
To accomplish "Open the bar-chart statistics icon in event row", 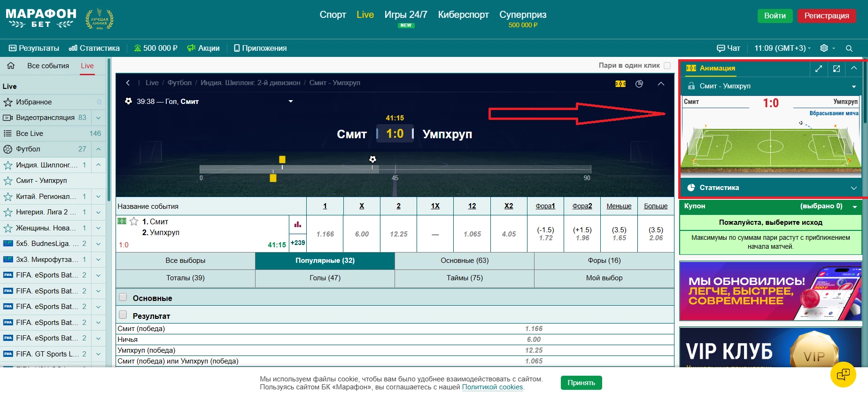I will coord(298,224).
